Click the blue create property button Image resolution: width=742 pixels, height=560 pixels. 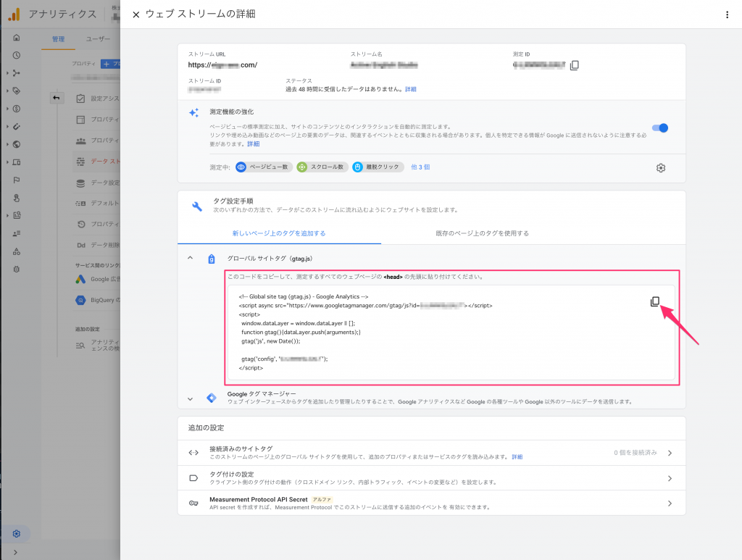click(x=111, y=64)
